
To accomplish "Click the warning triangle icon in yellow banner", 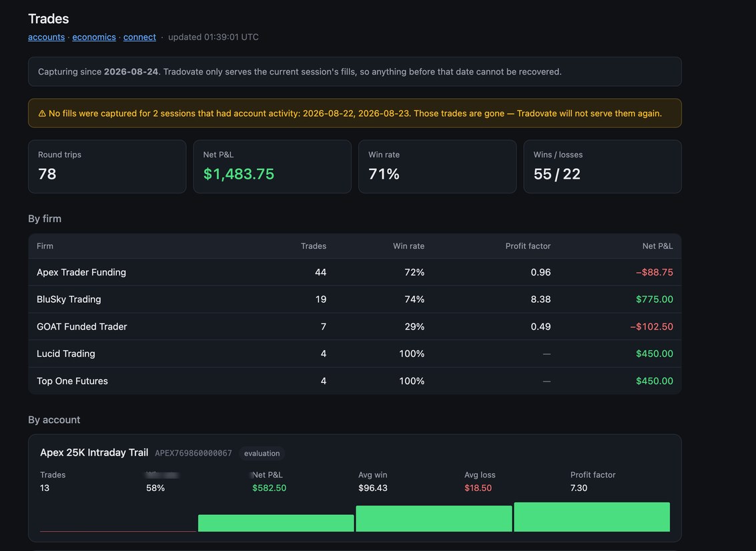I will pyautogui.click(x=42, y=113).
